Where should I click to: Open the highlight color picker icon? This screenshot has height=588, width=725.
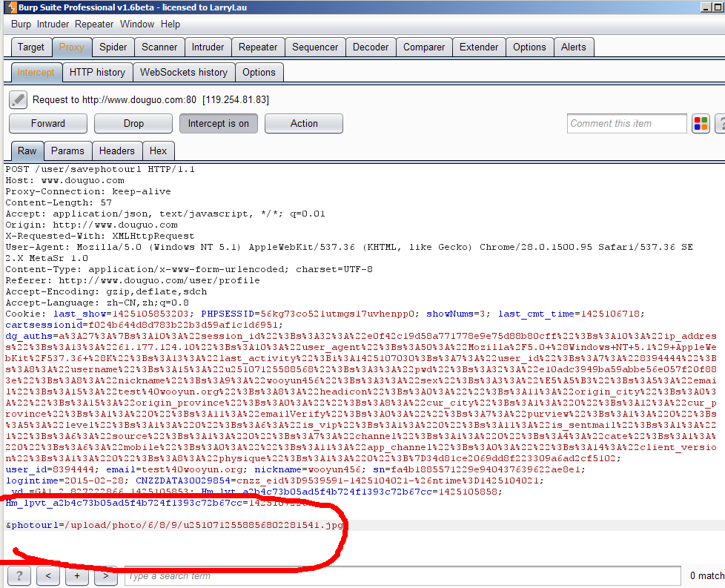click(701, 124)
